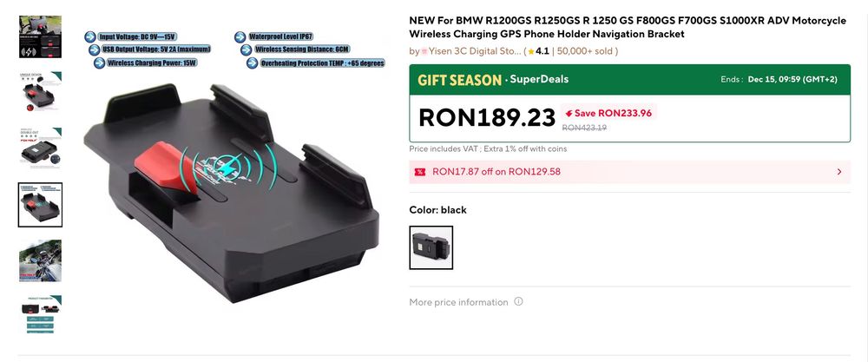View the first product thumbnail

click(x=40, y=36)
